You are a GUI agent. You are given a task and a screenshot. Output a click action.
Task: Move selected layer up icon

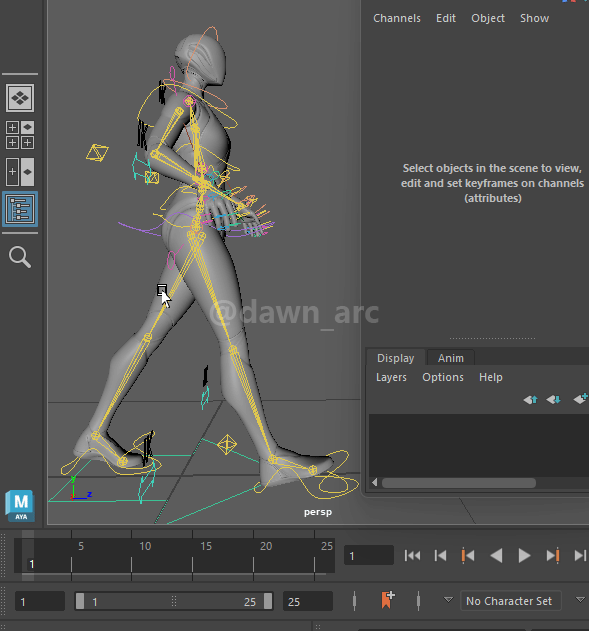pyautogui.click(x=530, y=400)
